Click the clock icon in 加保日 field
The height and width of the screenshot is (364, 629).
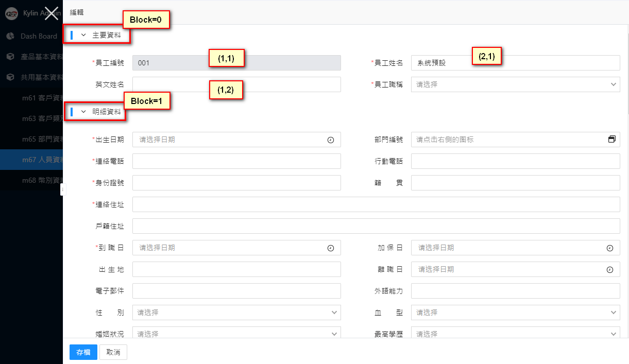610,248
